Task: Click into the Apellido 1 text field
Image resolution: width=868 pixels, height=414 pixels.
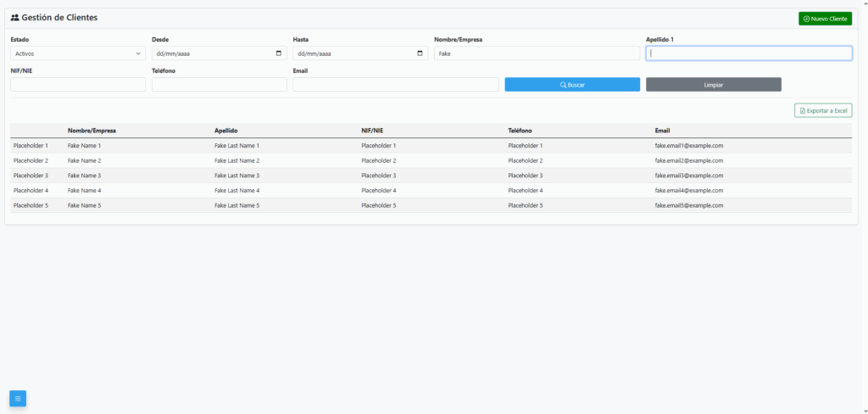Action: [748, 53]
